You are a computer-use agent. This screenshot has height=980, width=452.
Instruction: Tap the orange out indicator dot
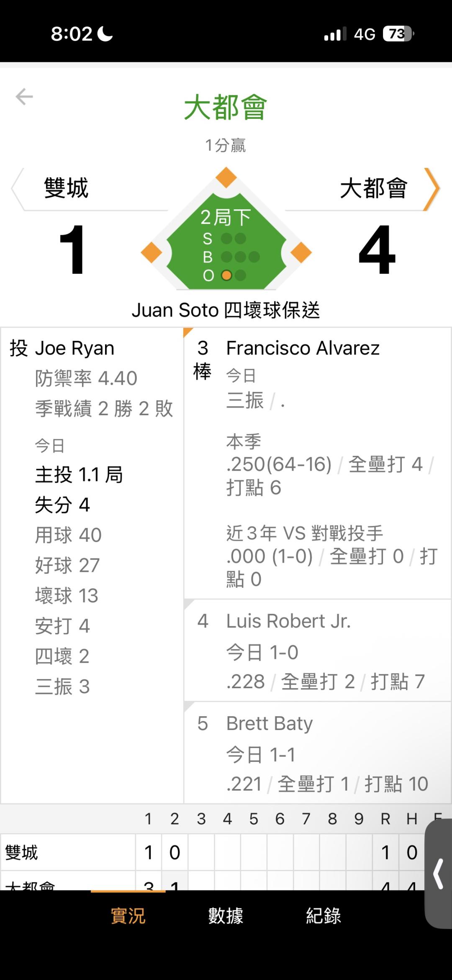[226, 275]
